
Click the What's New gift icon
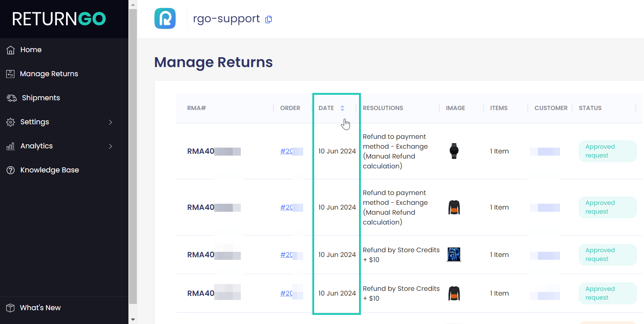point(10,308)
